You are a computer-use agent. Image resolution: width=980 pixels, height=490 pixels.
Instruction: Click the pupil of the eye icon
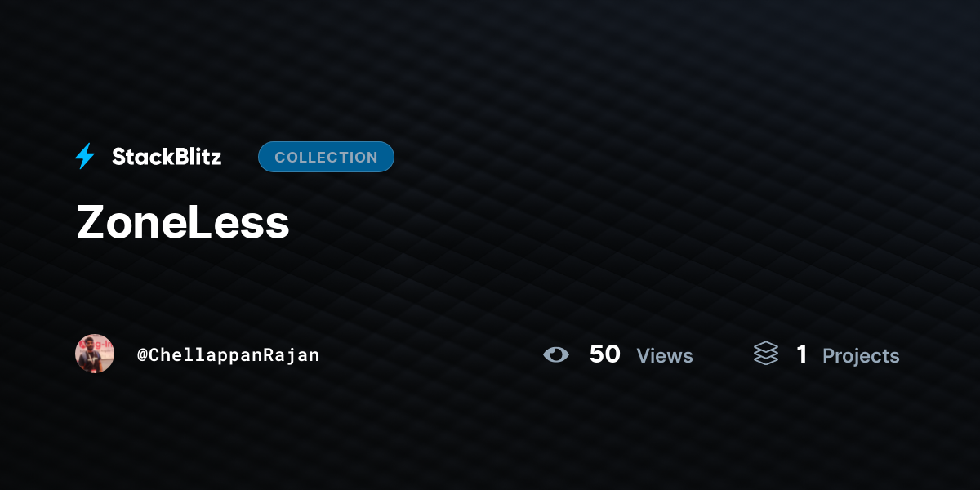tap(558, 354)
